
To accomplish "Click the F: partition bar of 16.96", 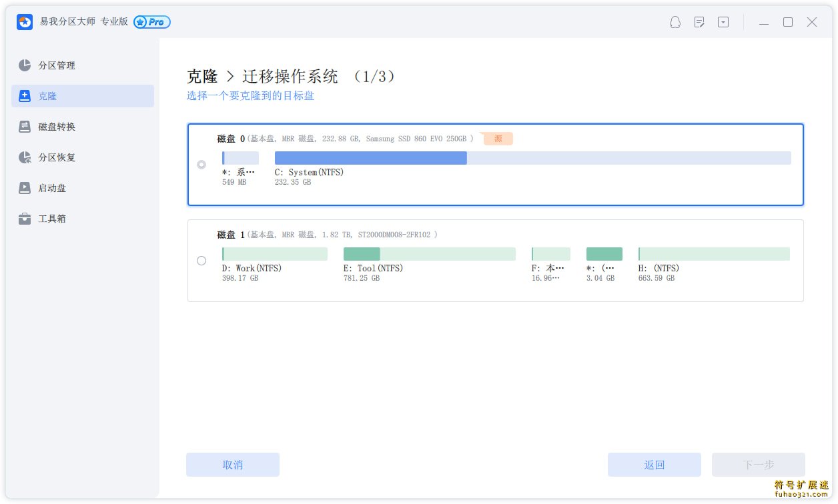I will pyautogui.click(x=551, y=254).
